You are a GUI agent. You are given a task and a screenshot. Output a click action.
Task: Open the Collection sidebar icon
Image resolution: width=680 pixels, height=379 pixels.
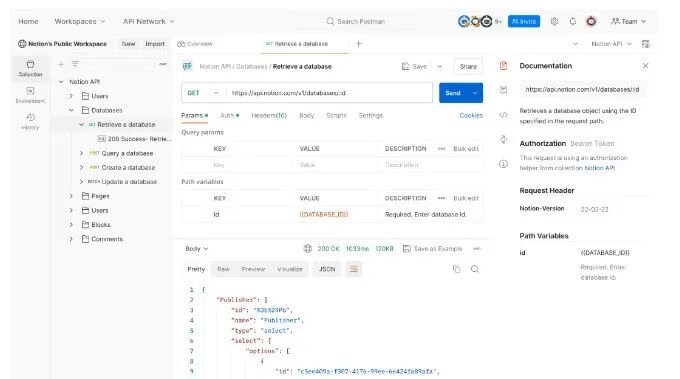click(x=30, y=68)
